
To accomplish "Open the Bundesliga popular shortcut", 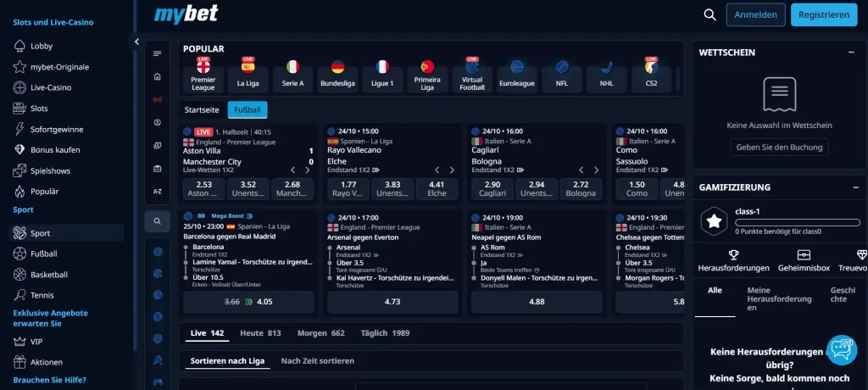I will coord(337,75).
